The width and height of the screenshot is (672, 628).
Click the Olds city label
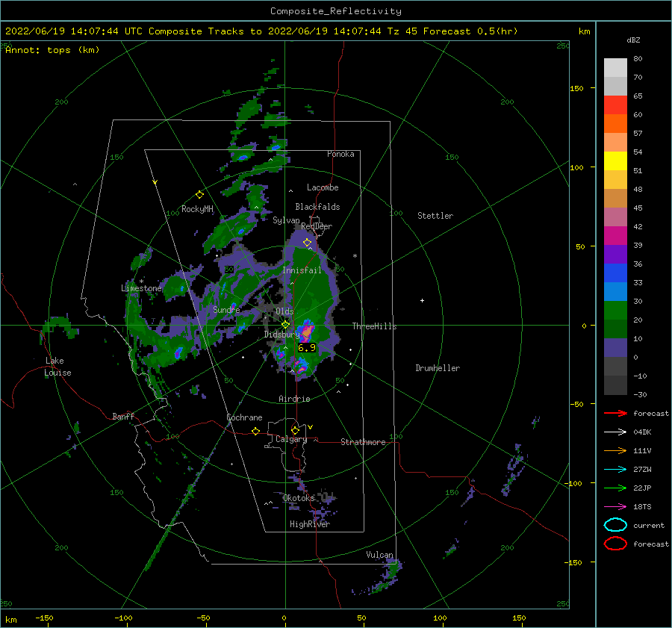point(284,311)
